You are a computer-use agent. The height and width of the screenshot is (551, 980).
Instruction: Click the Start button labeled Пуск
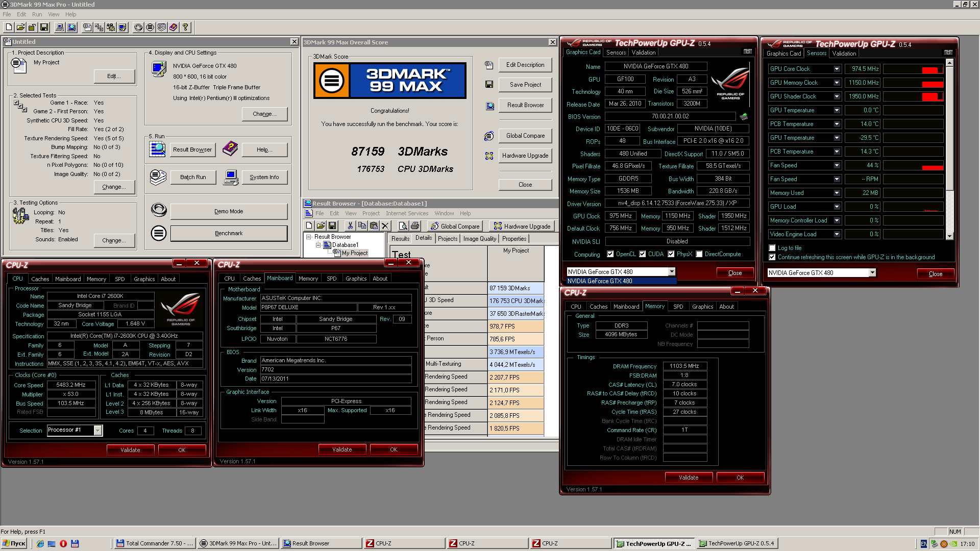click(x=14, y=543)
